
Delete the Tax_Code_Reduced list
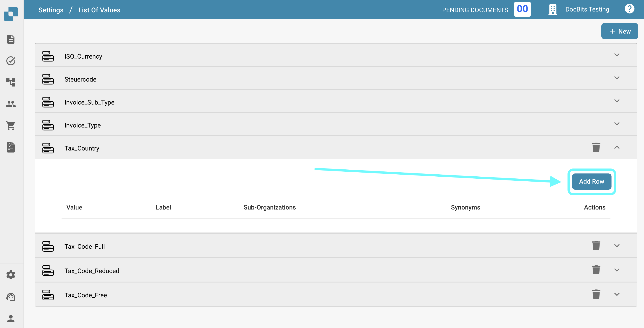(596, 270)
